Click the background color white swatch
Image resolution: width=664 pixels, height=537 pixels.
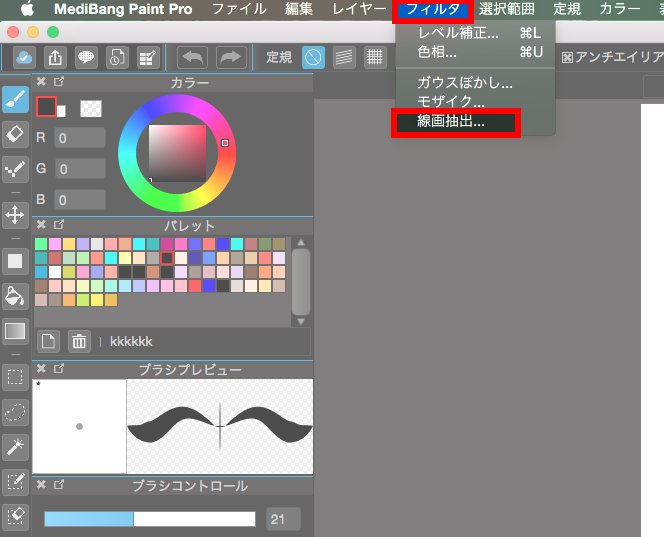(x=61, y=111)
